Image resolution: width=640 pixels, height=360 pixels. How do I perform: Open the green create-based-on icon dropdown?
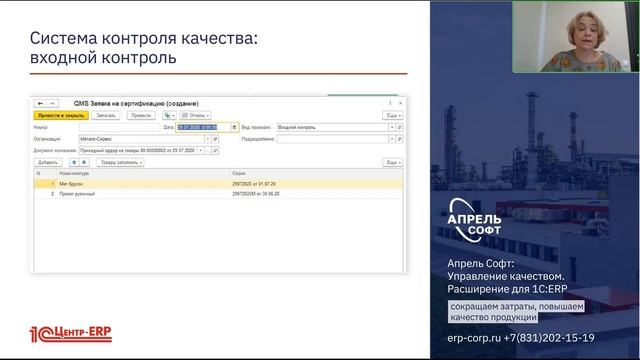coord(169,116)
